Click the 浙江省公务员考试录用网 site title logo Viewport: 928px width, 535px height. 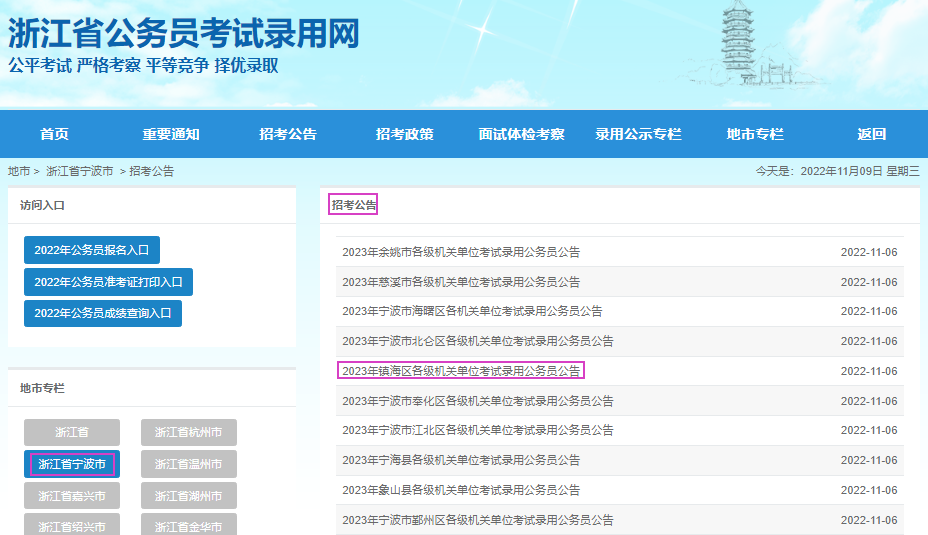tap(184, 33)
